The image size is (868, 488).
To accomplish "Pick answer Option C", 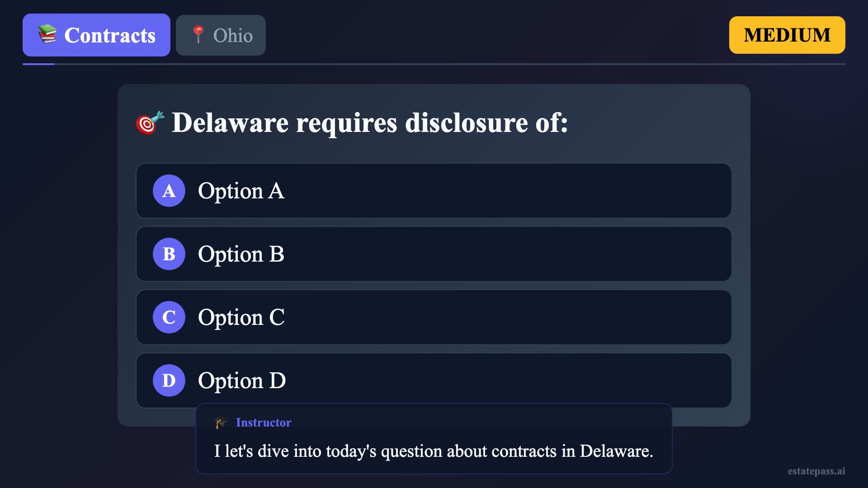I will pyautogui.click(x=433, y=317).
